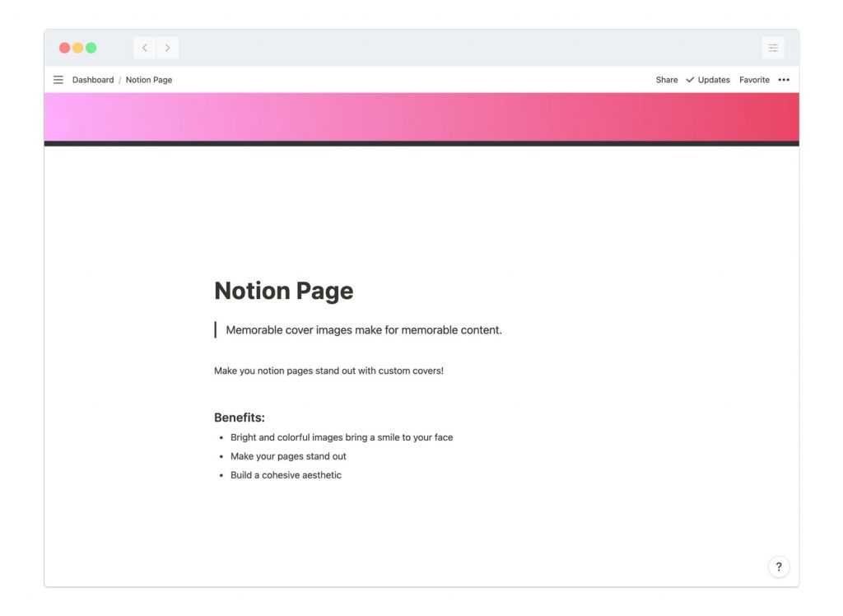
Task: Go forward with the right arrow
Action: coord(168,48)
